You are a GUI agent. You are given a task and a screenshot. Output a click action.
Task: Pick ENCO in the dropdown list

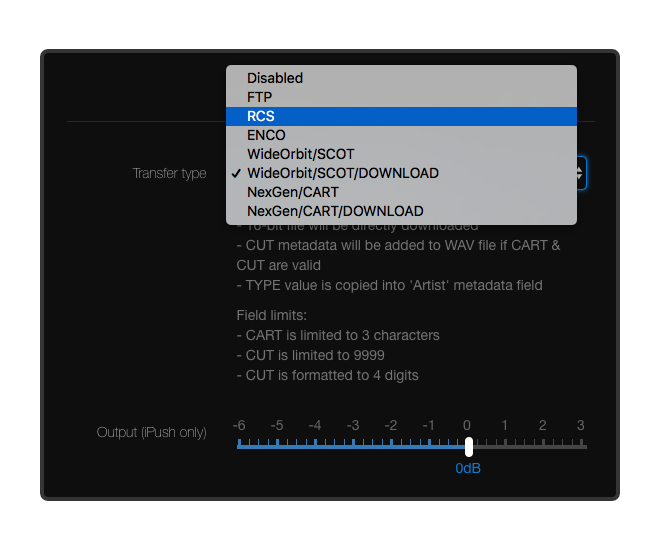(266, 135)
